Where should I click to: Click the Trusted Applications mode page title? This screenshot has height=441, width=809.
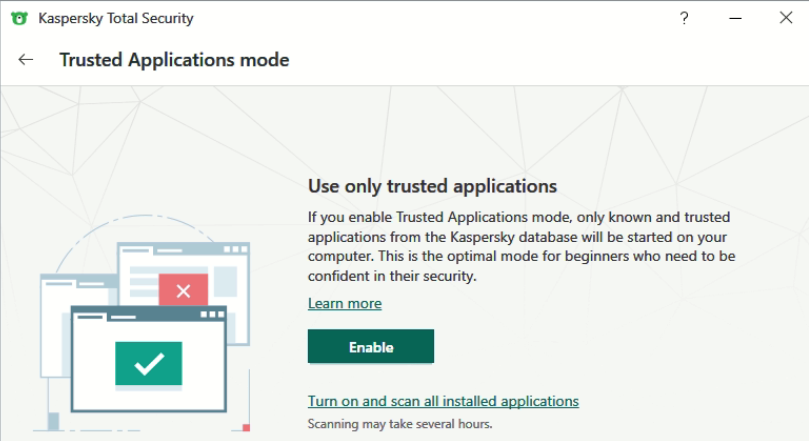[x=174, y=60]
